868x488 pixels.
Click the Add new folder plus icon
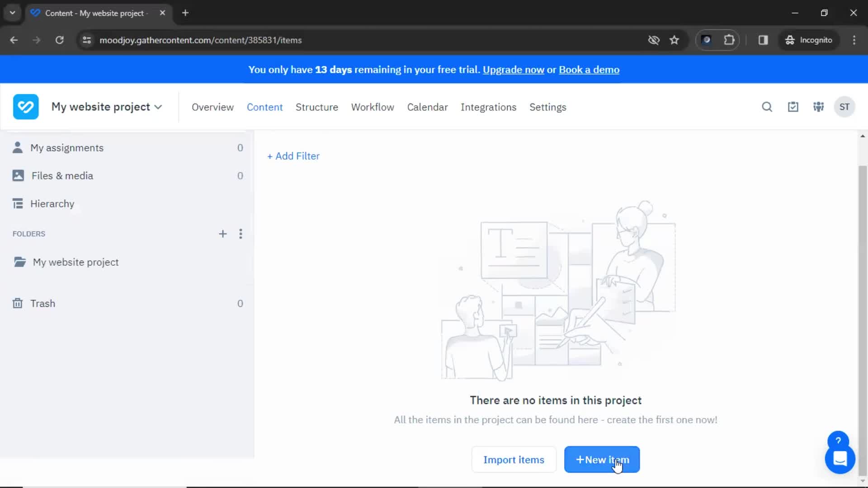(223, 234)
